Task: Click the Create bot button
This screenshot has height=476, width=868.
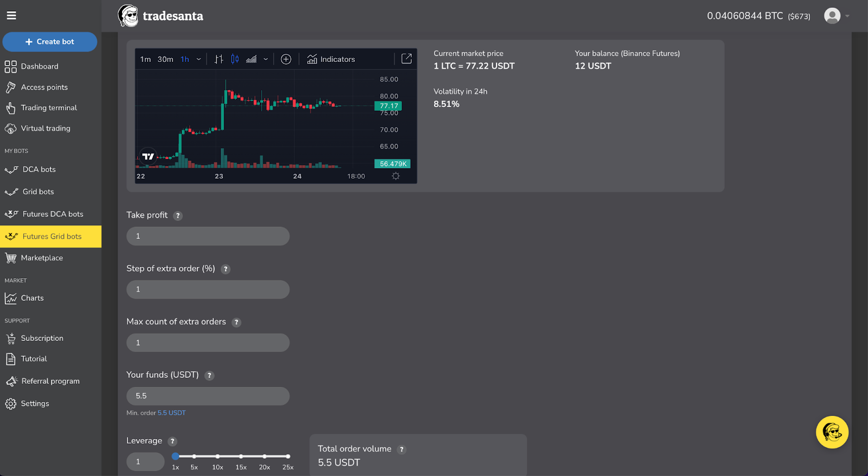Action: 50,42
